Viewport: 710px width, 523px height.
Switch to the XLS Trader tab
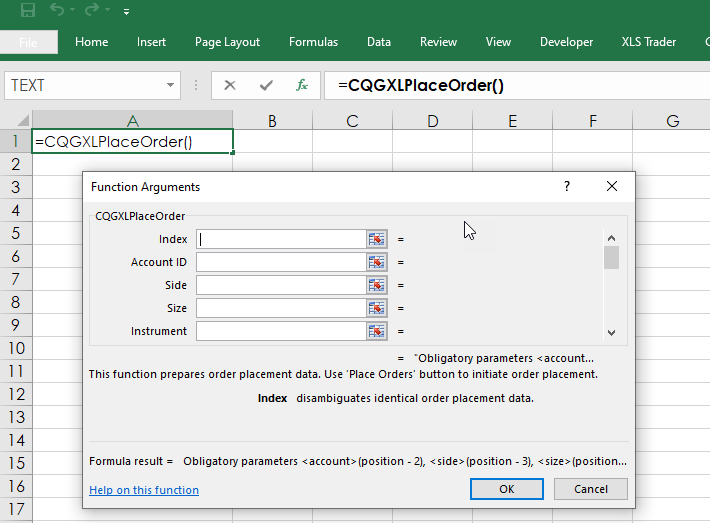click(648, 42)
